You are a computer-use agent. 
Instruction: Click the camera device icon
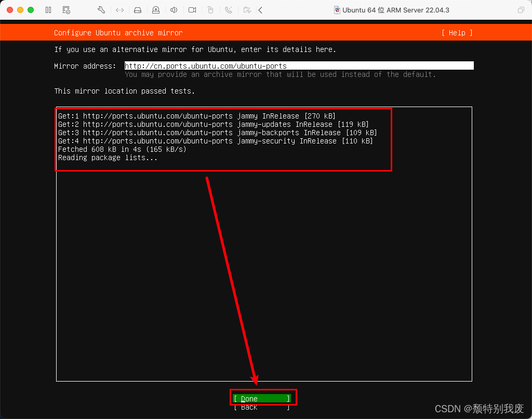pos(192,10)
